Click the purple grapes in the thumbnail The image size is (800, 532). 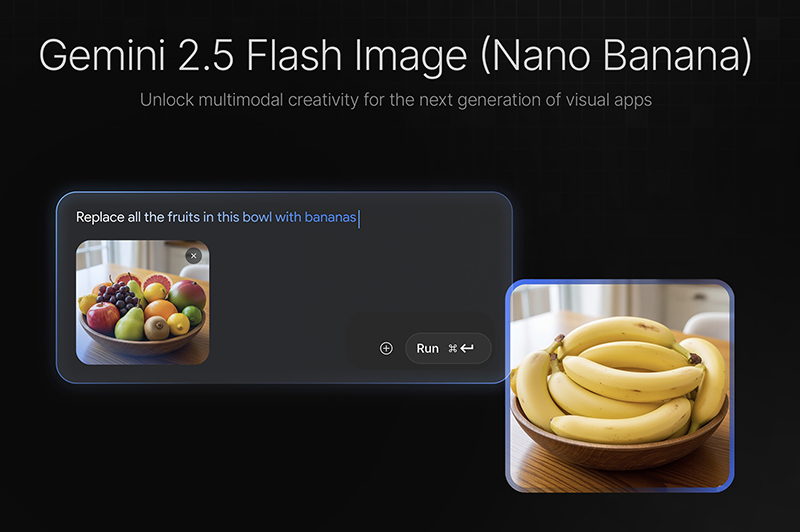click(x=118, y=296)
